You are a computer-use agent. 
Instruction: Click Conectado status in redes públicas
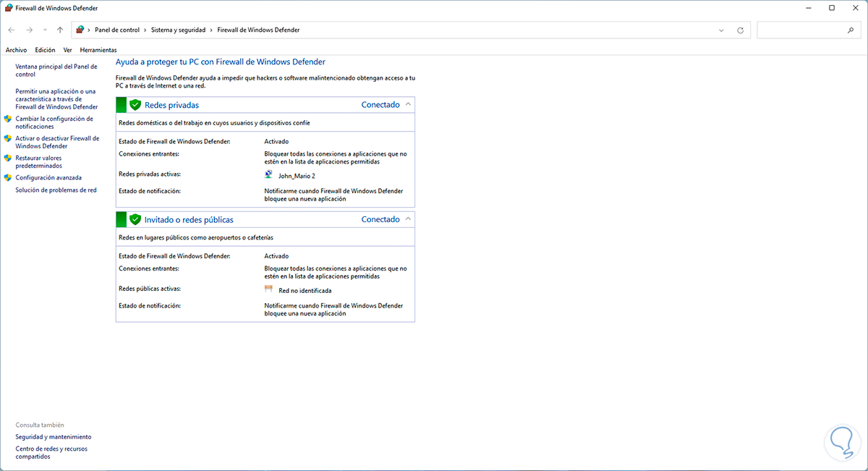380,219
